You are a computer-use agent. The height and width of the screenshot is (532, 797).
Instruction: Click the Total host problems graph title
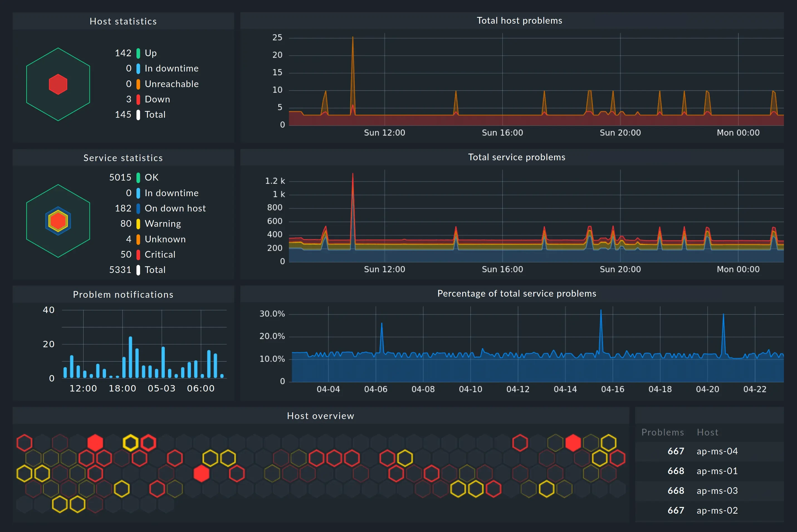519,21
